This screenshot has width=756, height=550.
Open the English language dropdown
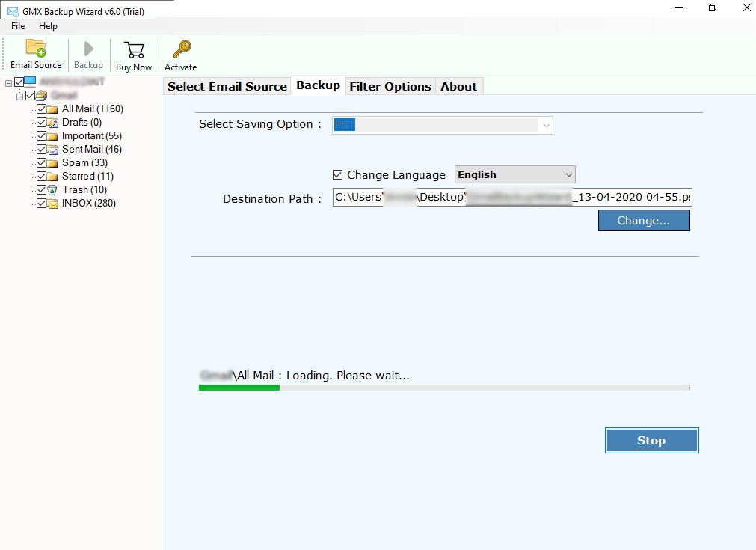coord(515,174)
